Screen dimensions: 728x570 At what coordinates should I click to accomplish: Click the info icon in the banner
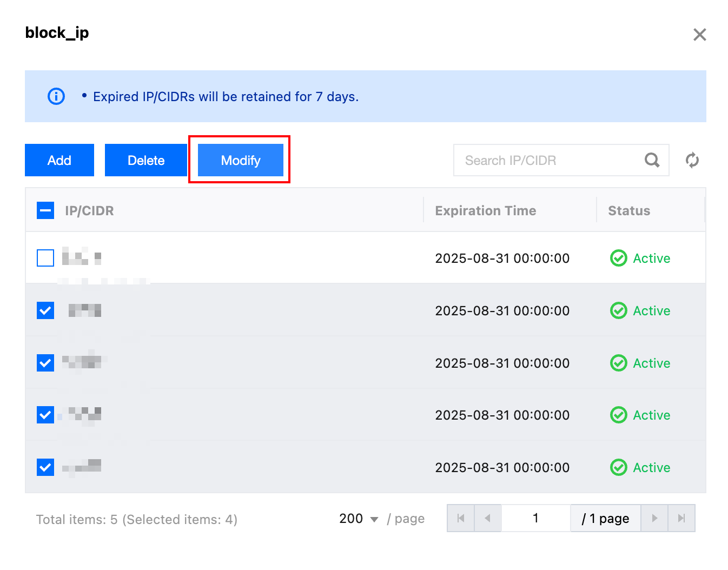[x=56, y=96]
